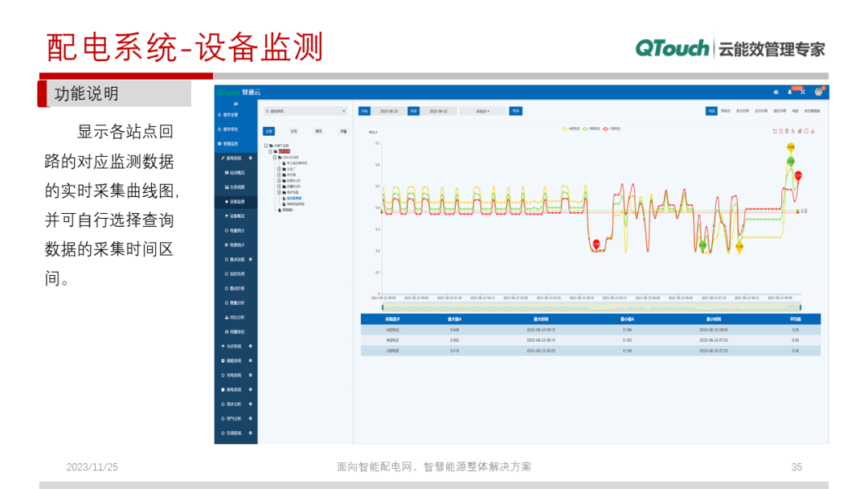
Task: Open the 全选 dropdown in query bar
Action: pos(483,111)
